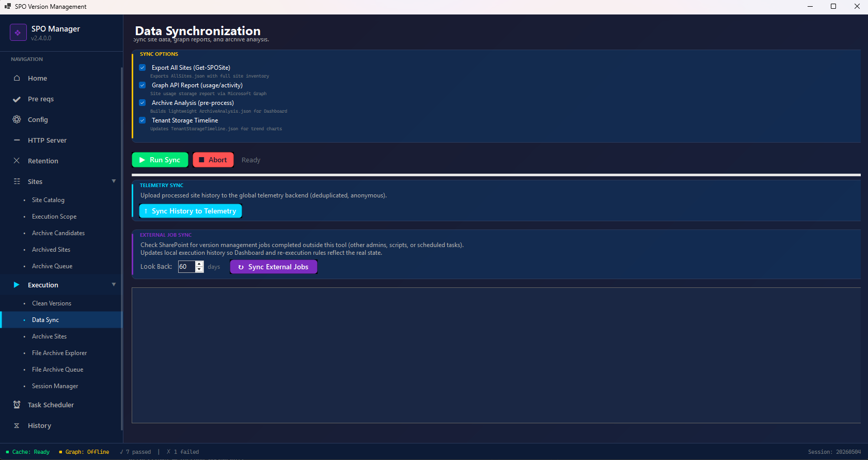This screenshot has width=868, height=460.
Task: Click the Execution play icon
Action: tap(17, 285)
